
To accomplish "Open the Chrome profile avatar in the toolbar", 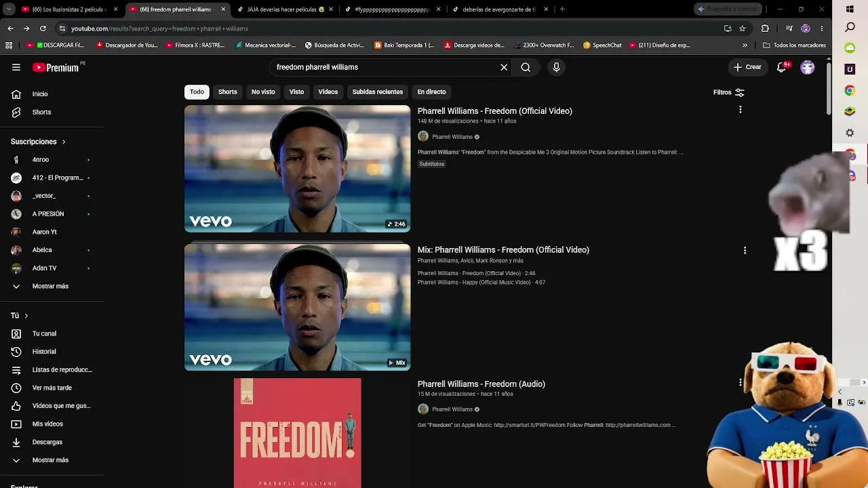I will tap(806, 28).
